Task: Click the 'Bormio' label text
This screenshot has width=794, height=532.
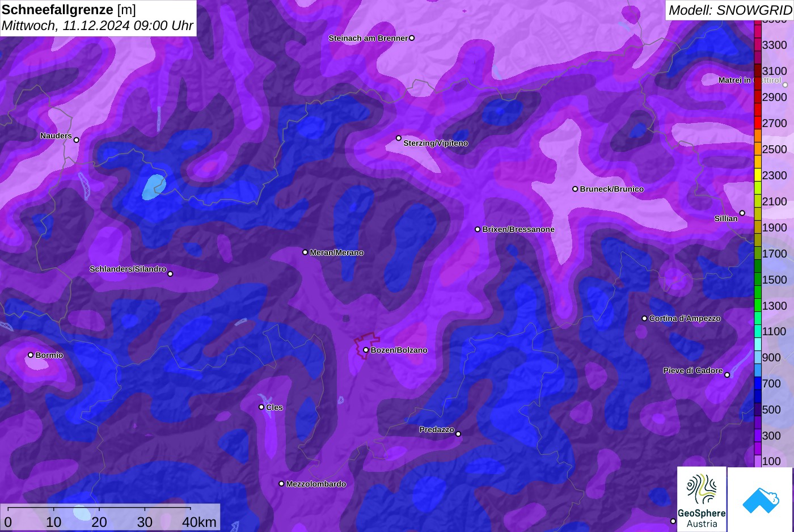Action: point(49,355)
